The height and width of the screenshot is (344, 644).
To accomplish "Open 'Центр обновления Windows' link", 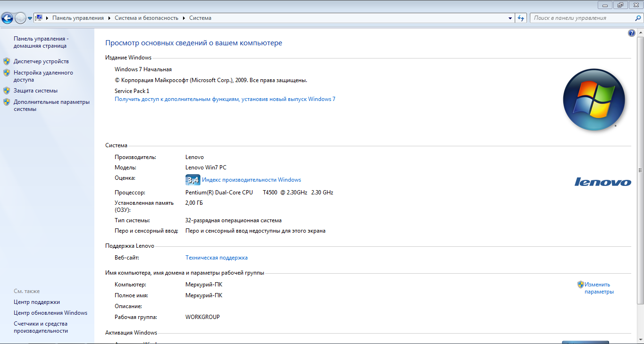I will pyautogui.click(x=50, y=313).
